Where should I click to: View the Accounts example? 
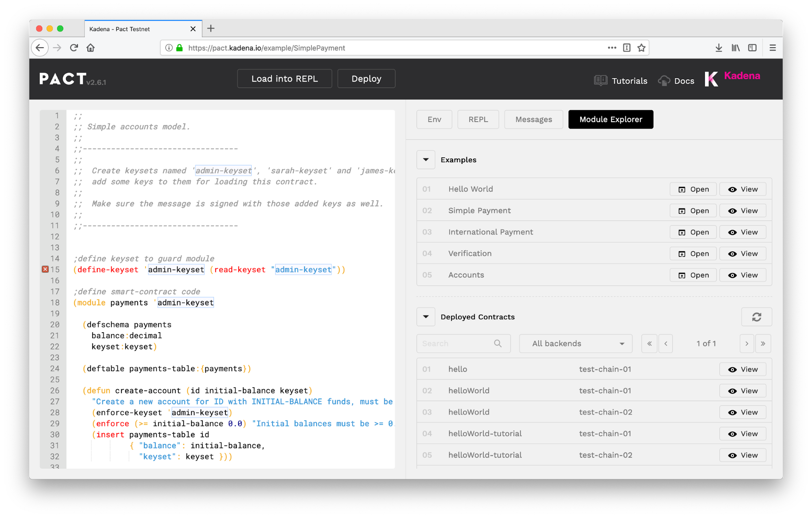pos(743,275)
